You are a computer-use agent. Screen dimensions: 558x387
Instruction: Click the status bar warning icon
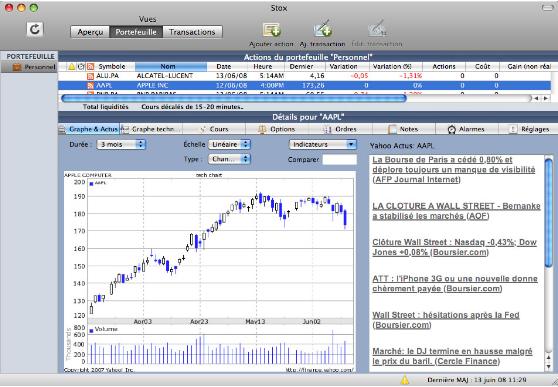pos(405,380)
